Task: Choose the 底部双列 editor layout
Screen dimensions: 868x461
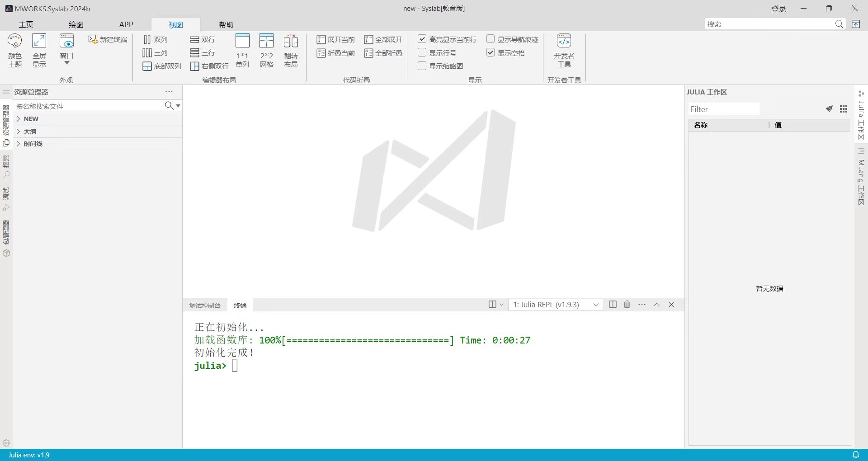Action: pyautogui.click(x=161, y=66)
